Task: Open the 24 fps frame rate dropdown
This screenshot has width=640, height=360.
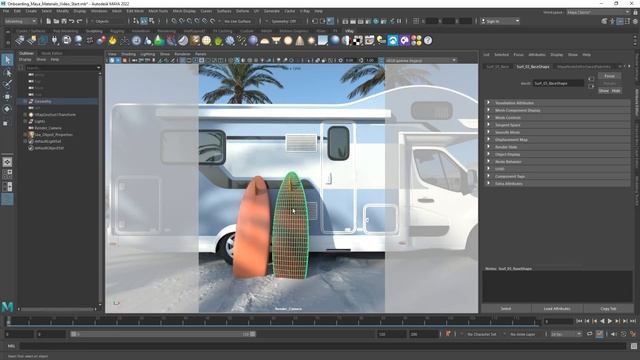Action: coord(566,334)
